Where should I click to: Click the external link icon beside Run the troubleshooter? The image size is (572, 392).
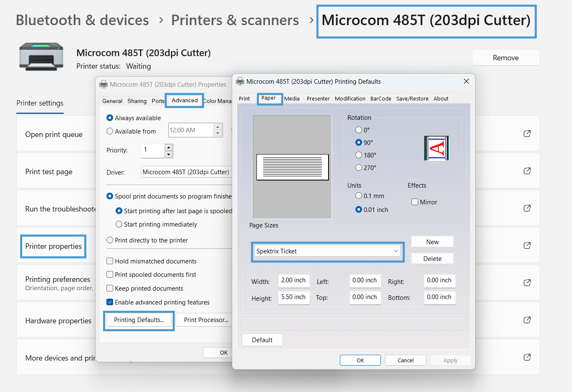click(x=527, y=208)
